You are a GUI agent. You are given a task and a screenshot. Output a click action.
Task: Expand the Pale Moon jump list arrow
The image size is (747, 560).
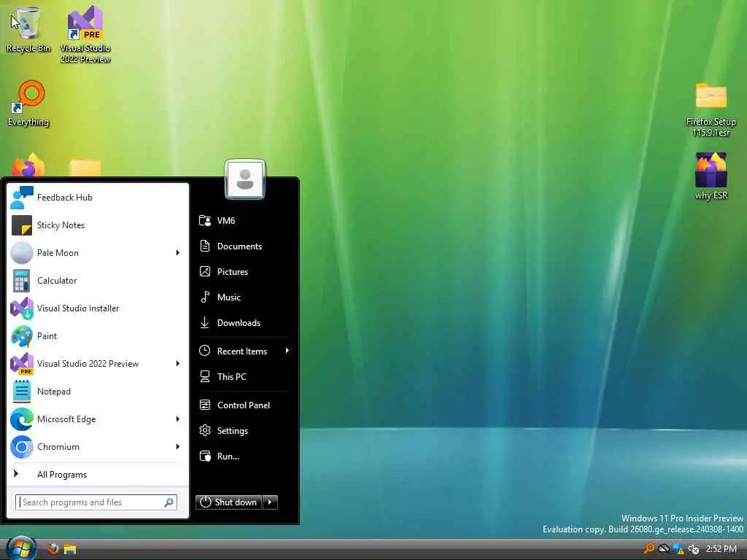click(178, 253)
